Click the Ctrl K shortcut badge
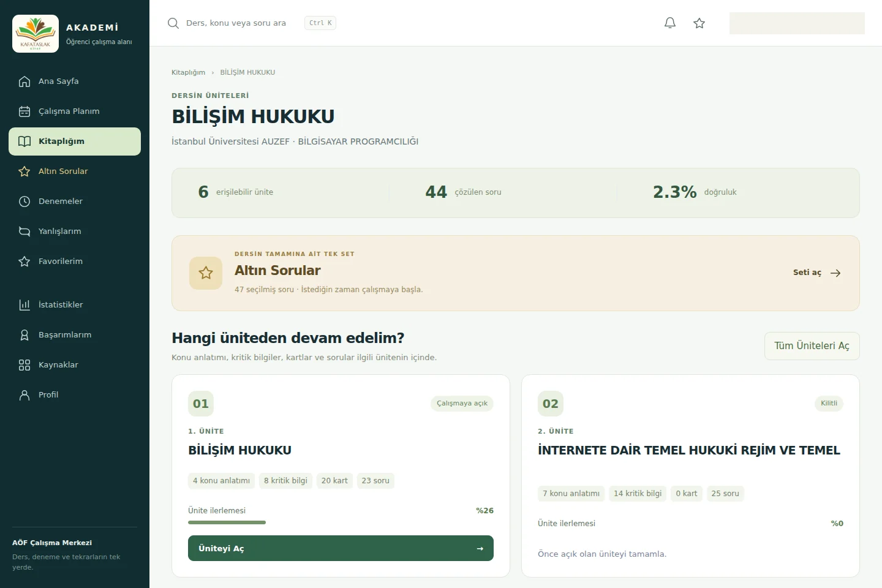Image resolution: width=882 pixels, height=588 pixels. pyautogui.click(x=320, y=23)
